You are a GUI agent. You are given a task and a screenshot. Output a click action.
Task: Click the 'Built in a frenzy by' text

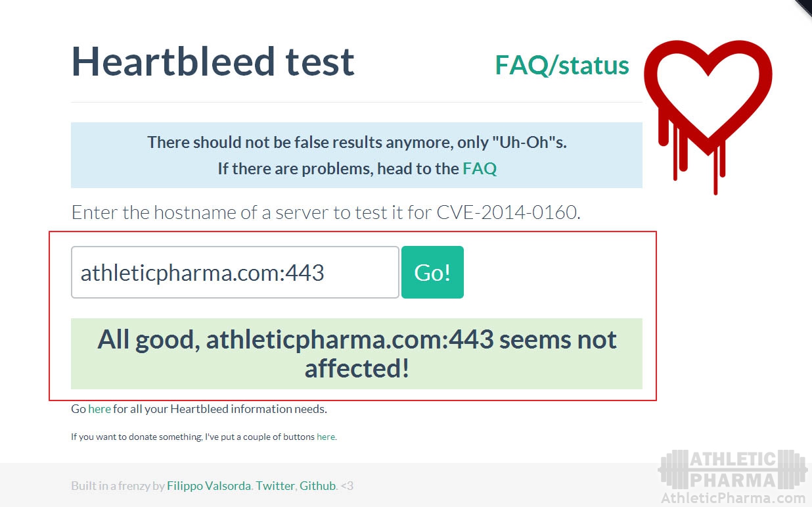coord(118,486)
